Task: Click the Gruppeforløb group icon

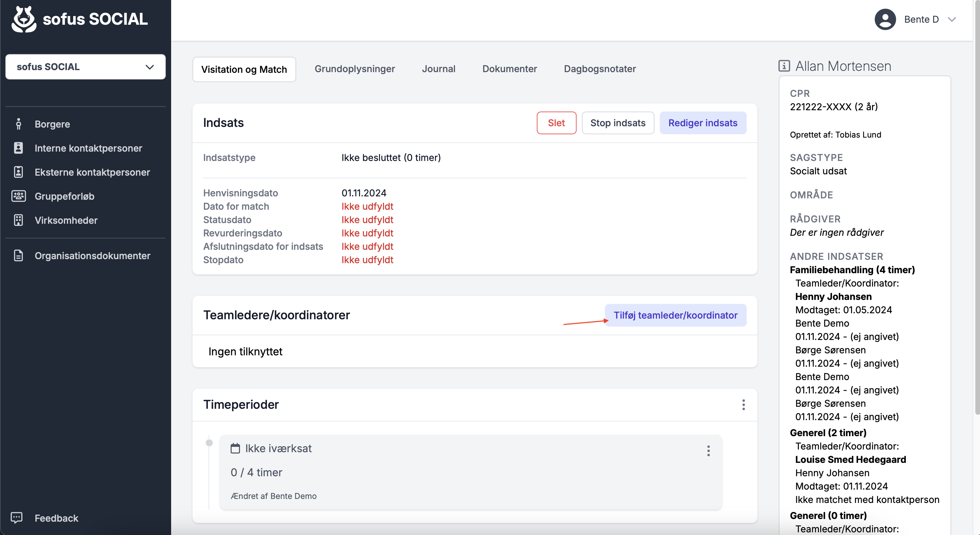Action: (18, 196)
